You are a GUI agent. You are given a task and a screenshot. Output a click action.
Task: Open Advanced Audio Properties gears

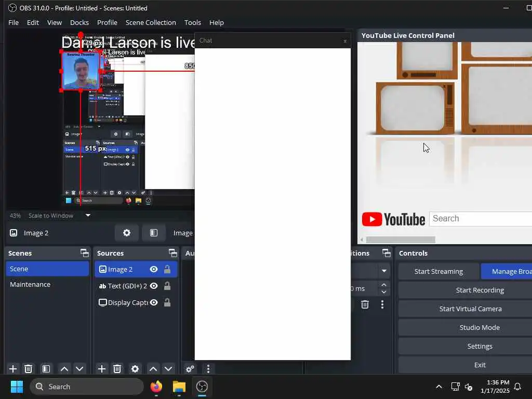[190, 369]
